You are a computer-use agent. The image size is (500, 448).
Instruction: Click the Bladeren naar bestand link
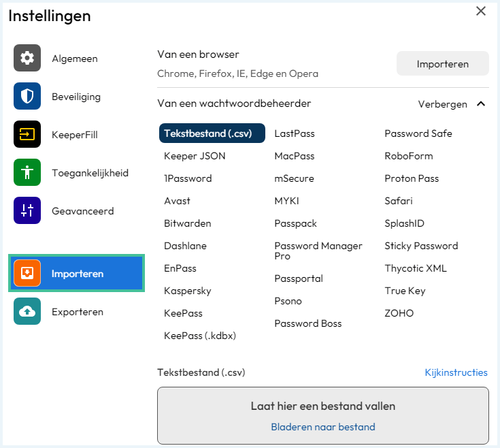click(323, 427)
